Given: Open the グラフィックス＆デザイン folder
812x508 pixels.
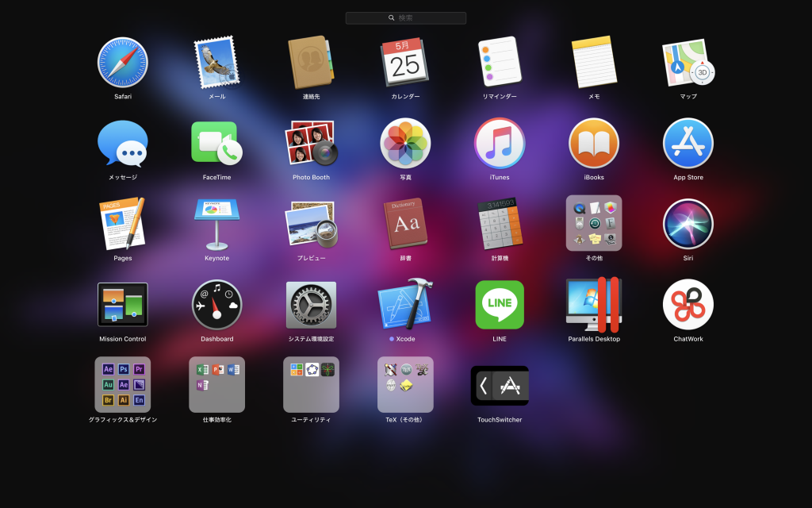Looking at the screenshot, I should [x=123, y=385].
